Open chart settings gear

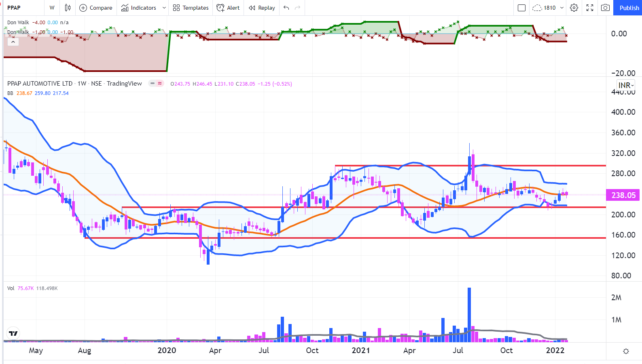click(574, 8)
